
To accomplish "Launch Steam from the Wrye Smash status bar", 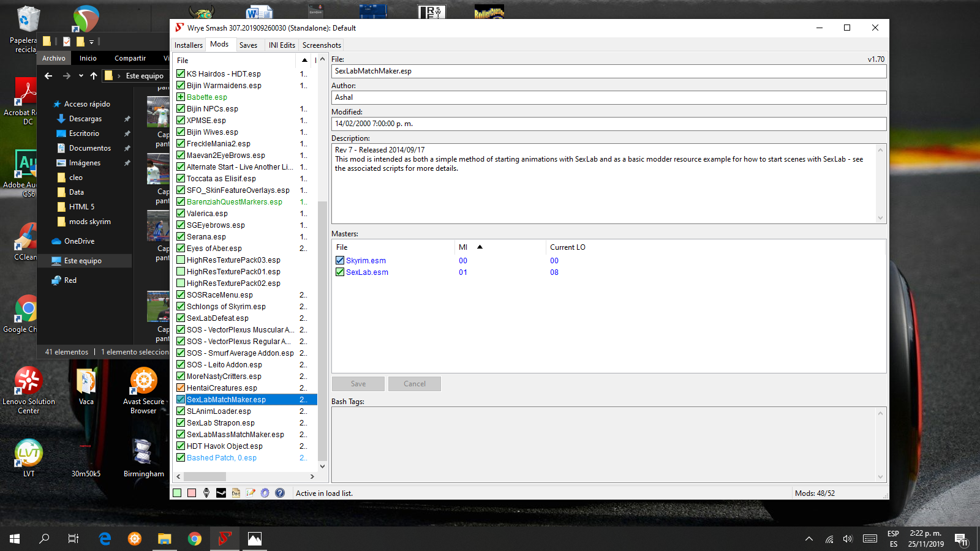I will [221, 493].
